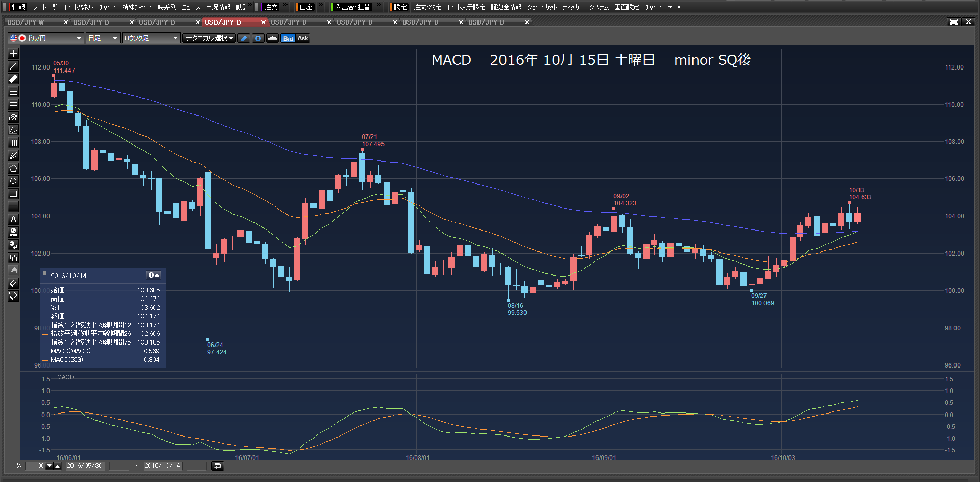Click the end date field 2016/10/14
The height and width of the screenshot is (482, 980).
click(162, 466)
